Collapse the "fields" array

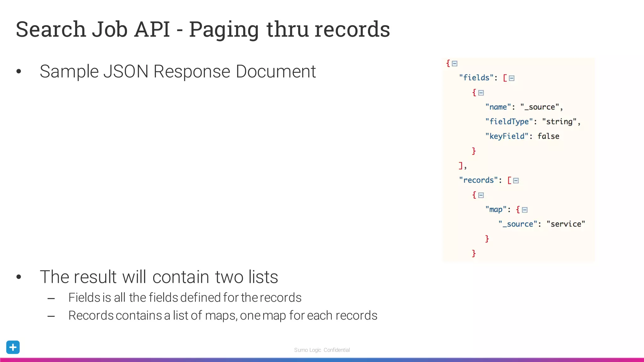(x=512, y=78)
